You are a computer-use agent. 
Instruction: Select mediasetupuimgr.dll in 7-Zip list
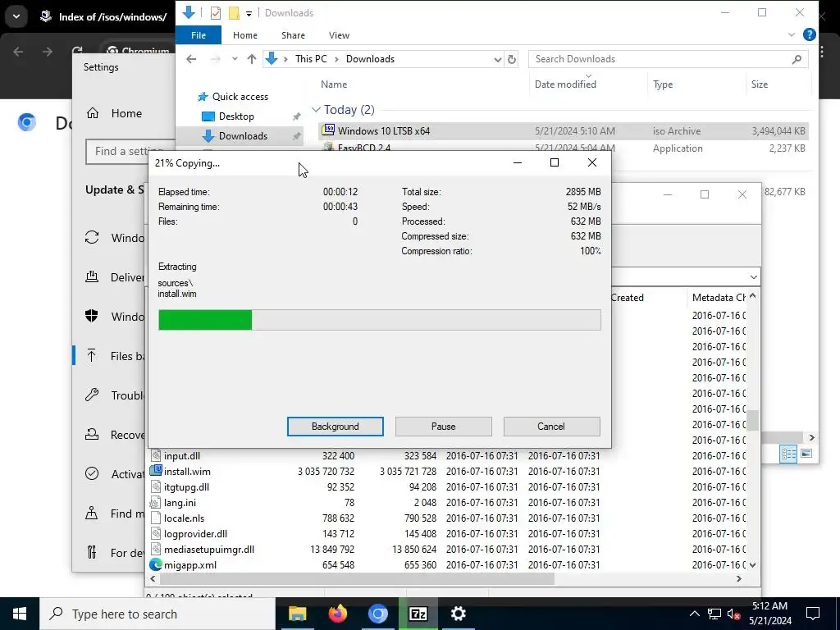pyautogui.click(x=209, y=549)
